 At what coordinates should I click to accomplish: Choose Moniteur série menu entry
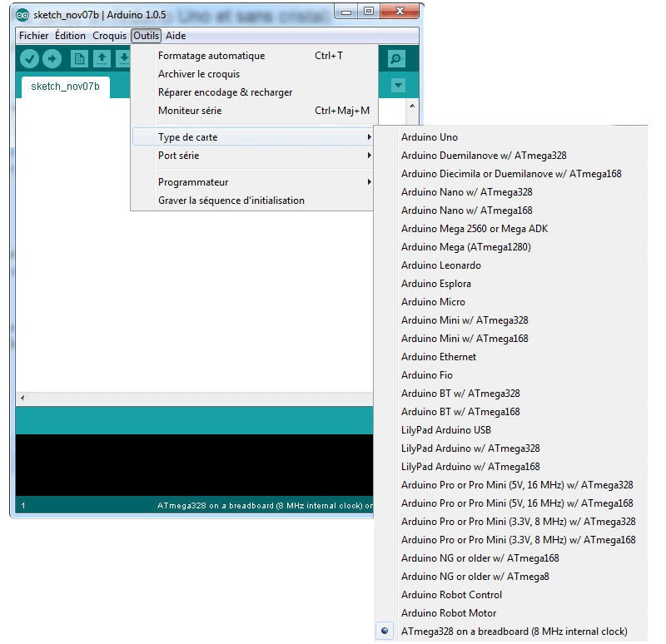[x=252, y=111]
